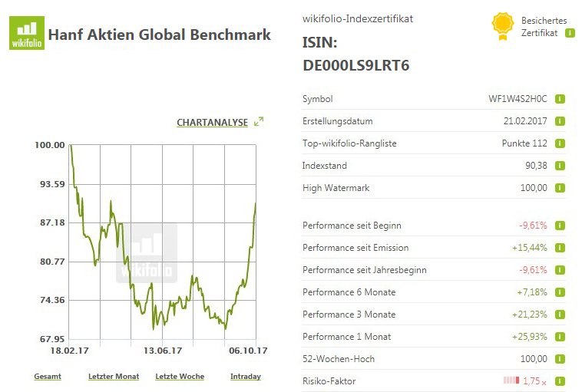Click info icon for Indexstand row
Viewport: 582px width, 392px height.
(561, 166)
